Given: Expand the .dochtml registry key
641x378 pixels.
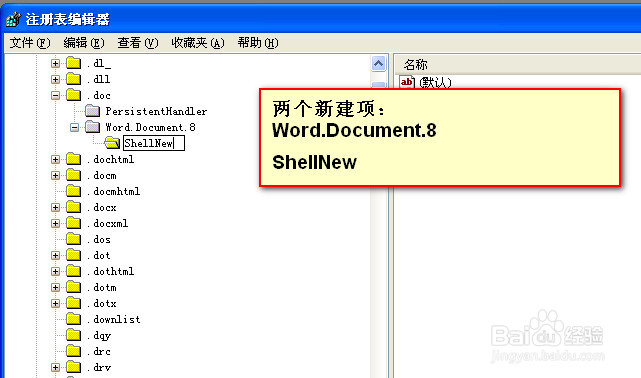Looking at the screenshot, I should click(x=56, y=159).
